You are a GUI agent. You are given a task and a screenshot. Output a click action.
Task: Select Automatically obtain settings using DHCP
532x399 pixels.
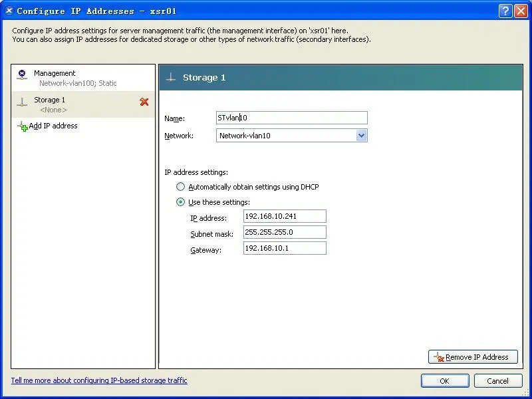point(180,187)
